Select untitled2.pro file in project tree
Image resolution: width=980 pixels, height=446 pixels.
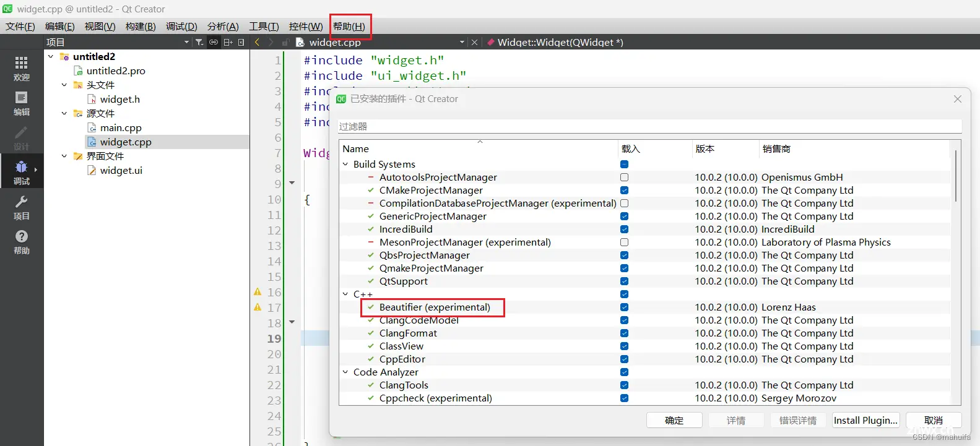point(116,71)
